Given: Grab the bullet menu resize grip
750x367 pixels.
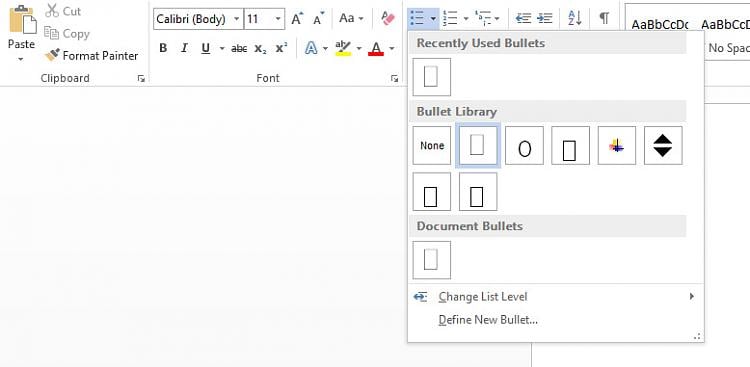Looking at the screenshot, I should click(x=697, y=337).
